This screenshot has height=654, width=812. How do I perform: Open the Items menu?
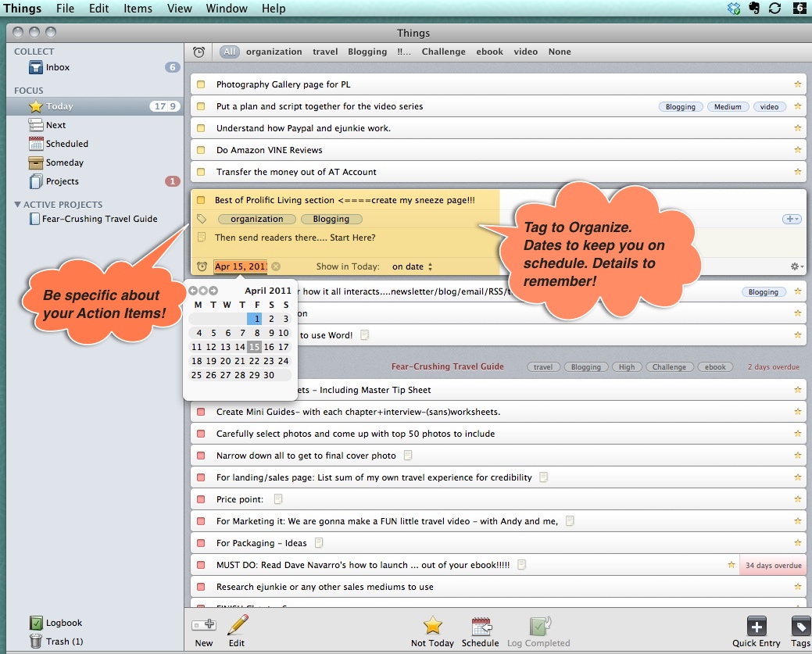point(138,9)
